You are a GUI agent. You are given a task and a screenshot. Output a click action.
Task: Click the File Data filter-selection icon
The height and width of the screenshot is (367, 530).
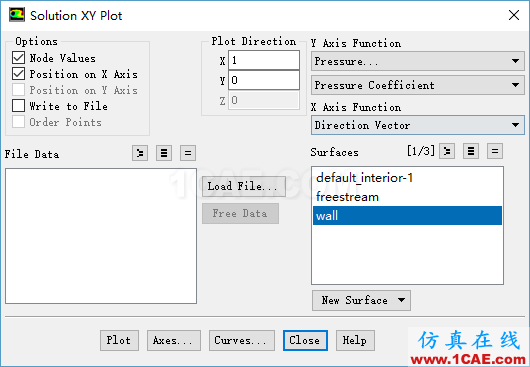point(140,154)
